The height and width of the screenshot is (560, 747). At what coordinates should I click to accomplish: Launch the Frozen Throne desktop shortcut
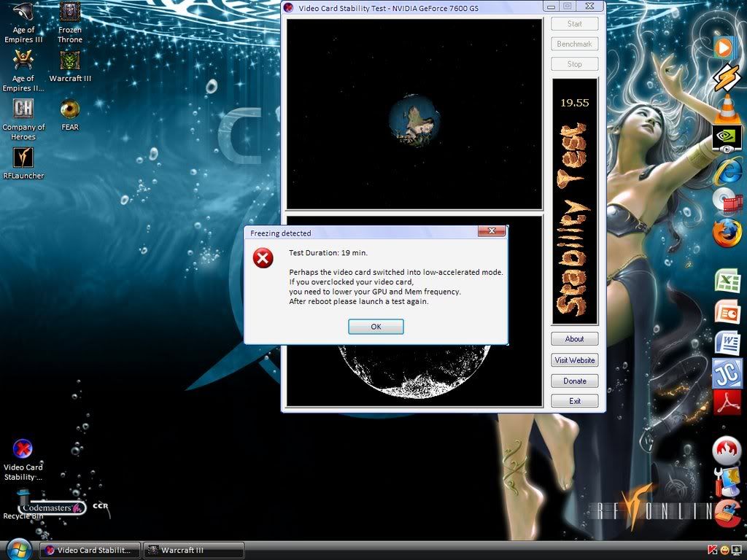[x=70, y=23]
